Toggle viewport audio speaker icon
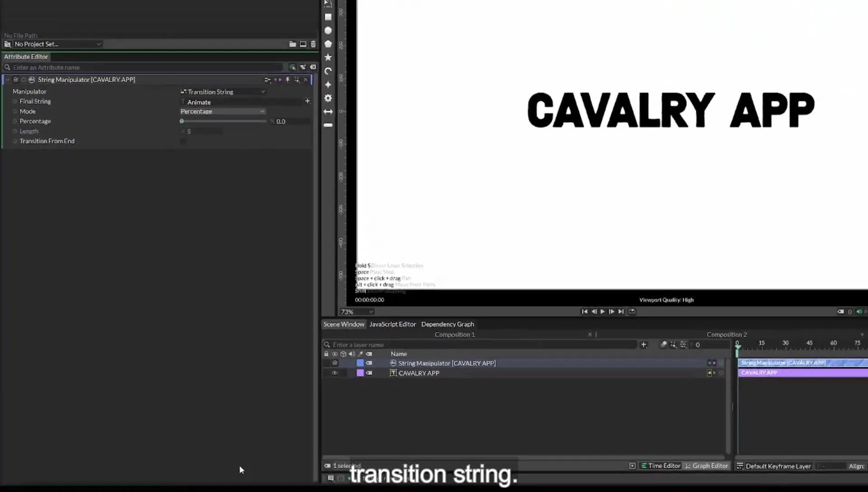 point(859,312)
